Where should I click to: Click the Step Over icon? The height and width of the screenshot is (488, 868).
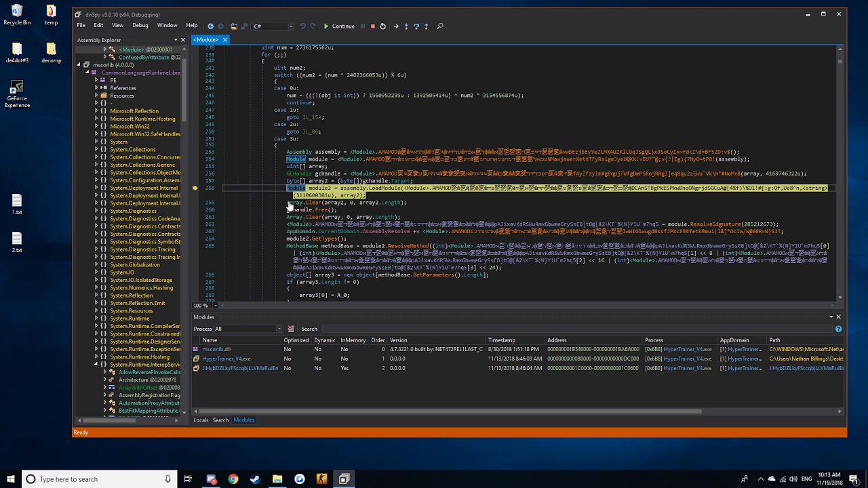416,26
